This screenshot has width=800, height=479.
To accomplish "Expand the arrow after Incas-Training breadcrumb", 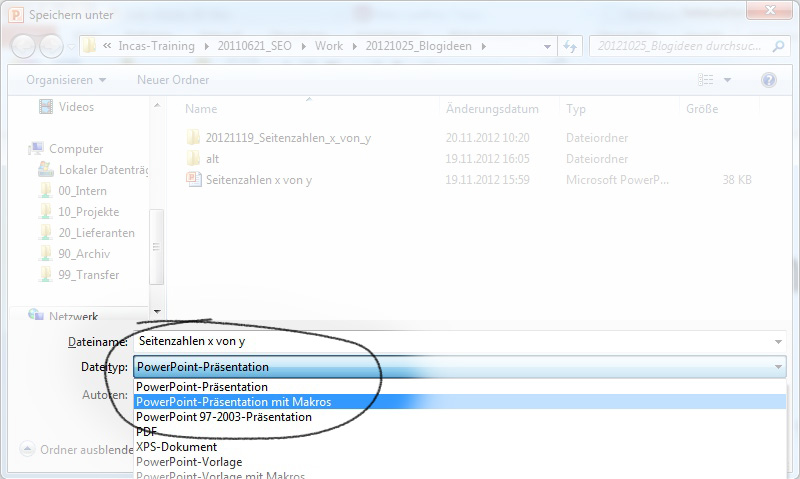I will tap(207, 46).
